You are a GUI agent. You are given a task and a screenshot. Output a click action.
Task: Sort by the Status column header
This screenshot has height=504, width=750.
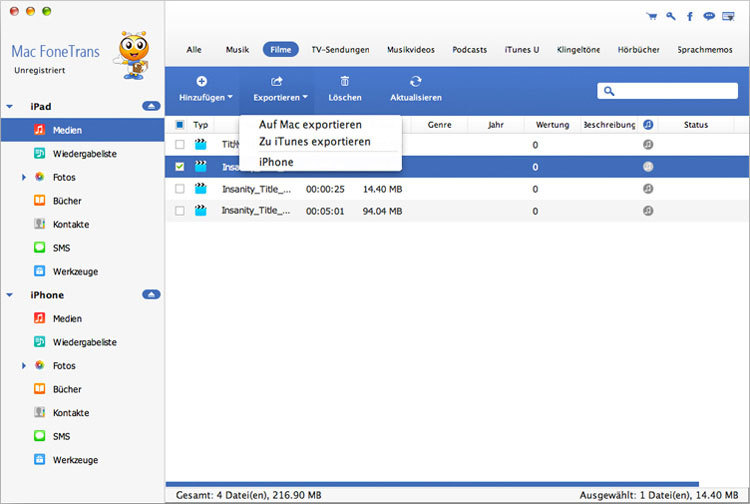pyautogui.click(x=695, y=125)
